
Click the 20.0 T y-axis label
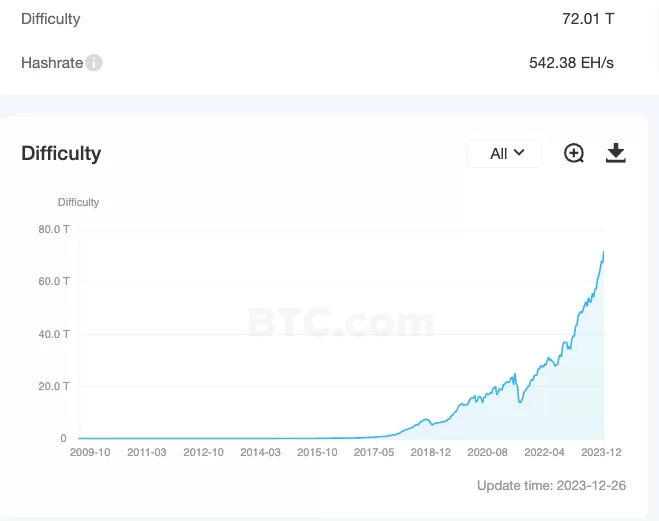pos(53,386)
